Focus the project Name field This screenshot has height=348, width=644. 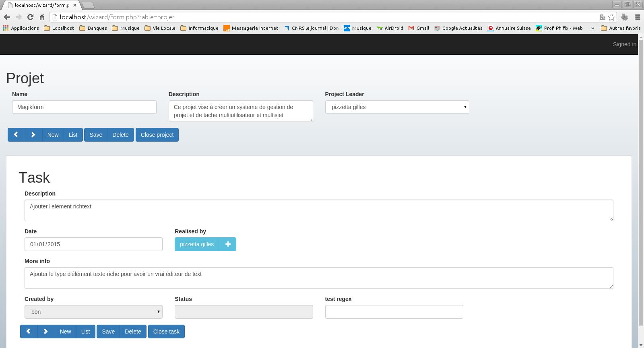(x=84, y=107)
